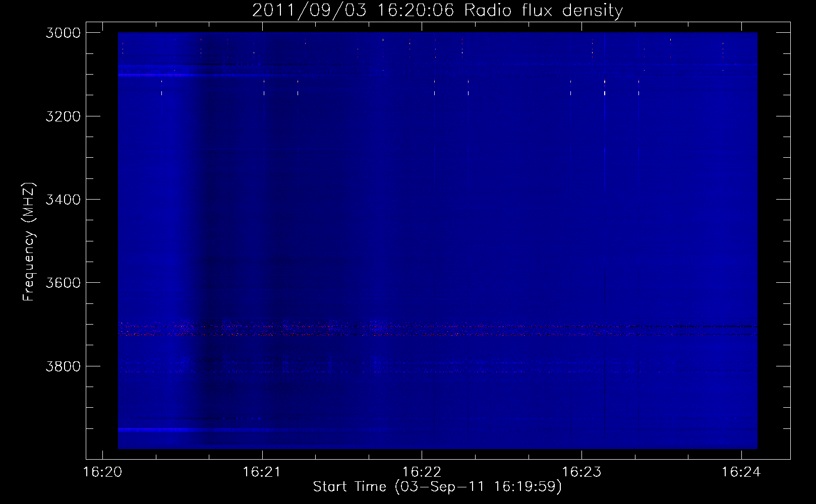Screen dimensions: 816x504
Task: Click the 3000 frequency axis label
Action: coord(63,33)
